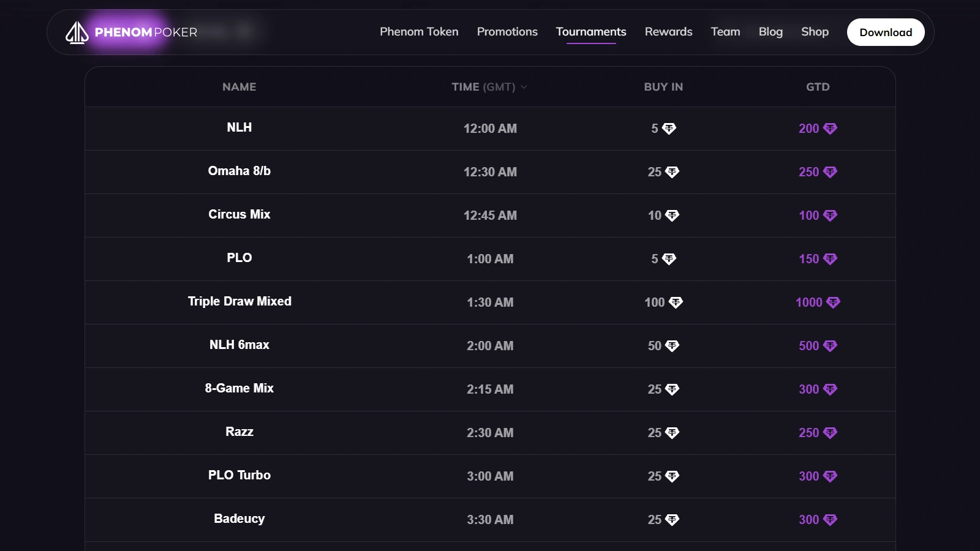980x551 pixels.
Task: Click the token icon in Badeucy buy-in
Action: point(672,520)
